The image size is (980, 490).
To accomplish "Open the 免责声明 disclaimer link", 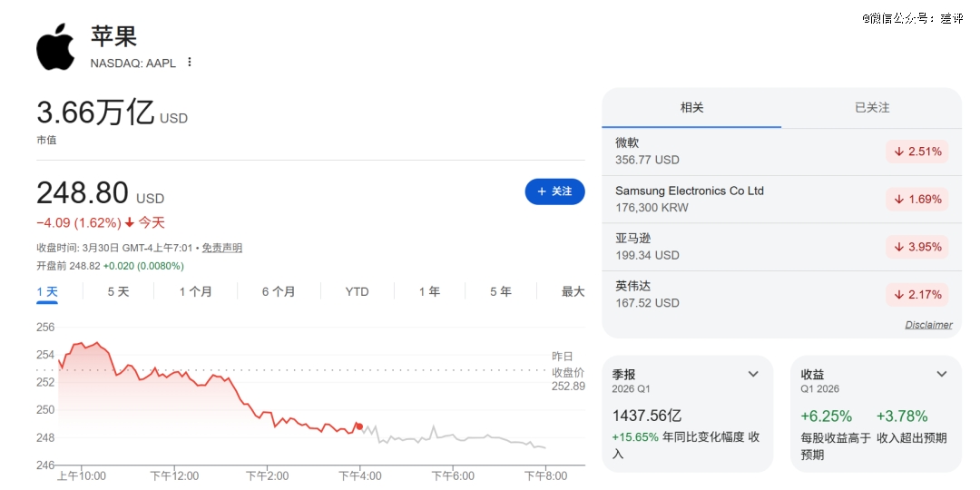I will tap(221, 248).
